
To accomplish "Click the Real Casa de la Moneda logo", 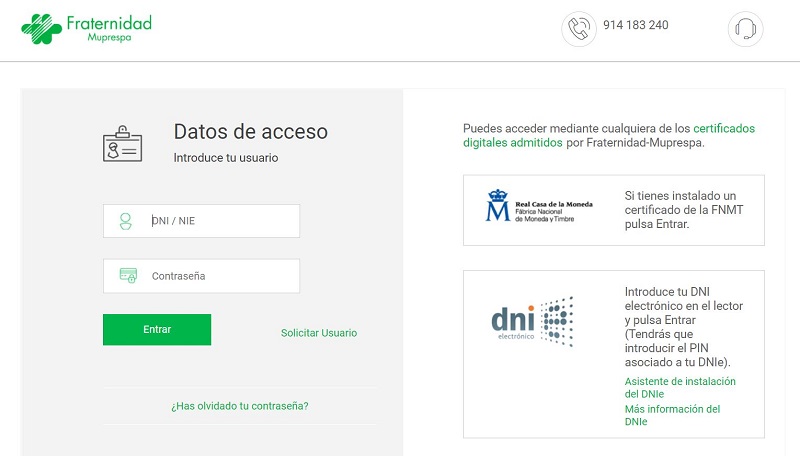I will 539,206.
